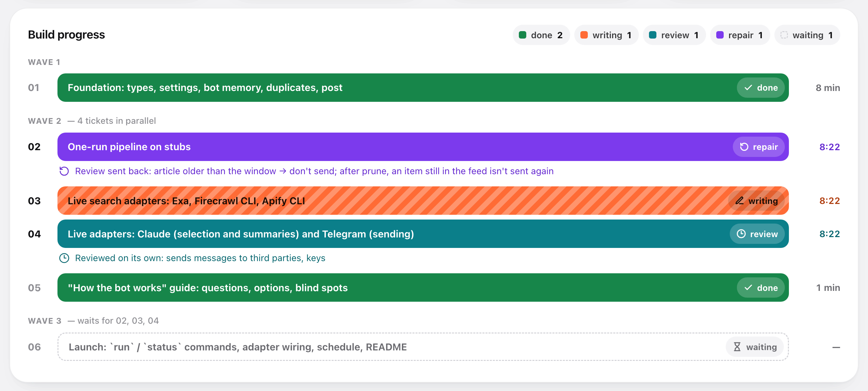Click the green done legend swatch

(x=523, y=35)
